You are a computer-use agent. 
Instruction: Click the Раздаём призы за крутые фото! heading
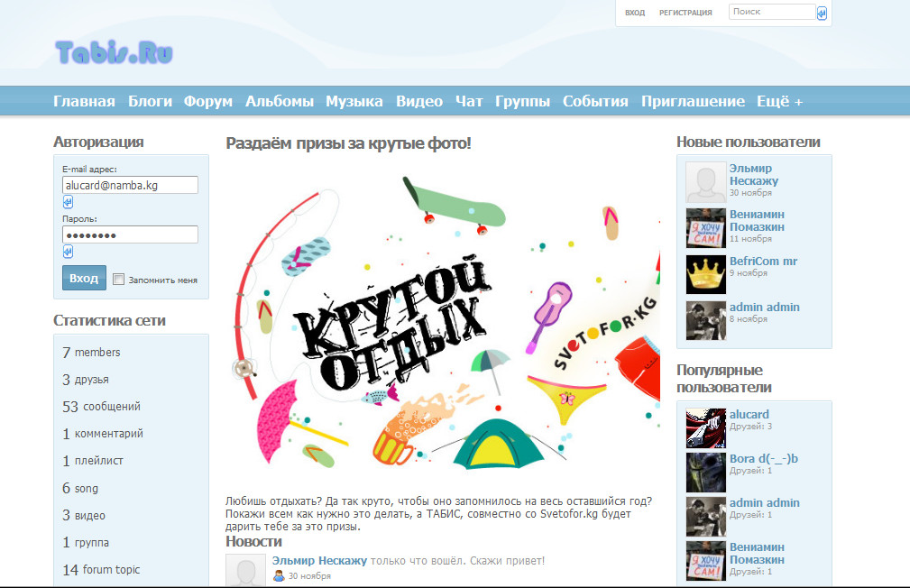coord(348,143)
